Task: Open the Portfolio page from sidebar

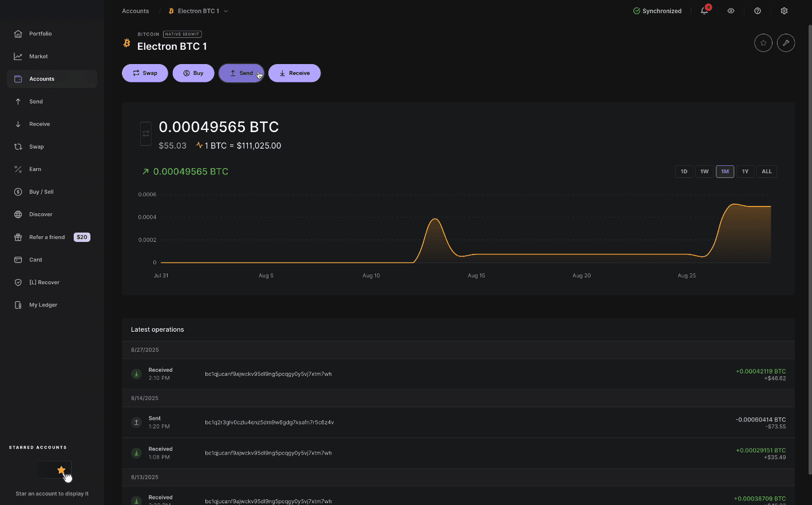Action: click(x=52, y=34)
